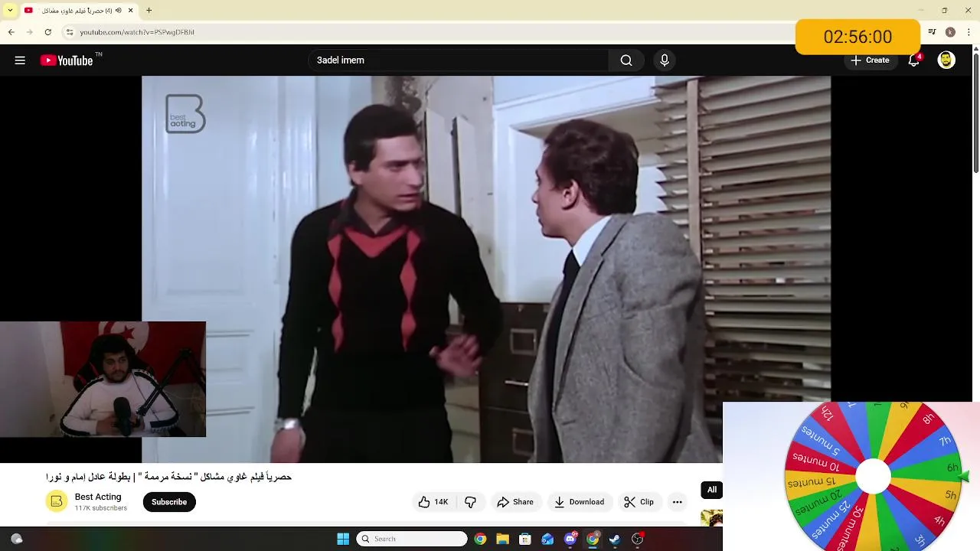Select the All filter chip

(x=712, y=490)
